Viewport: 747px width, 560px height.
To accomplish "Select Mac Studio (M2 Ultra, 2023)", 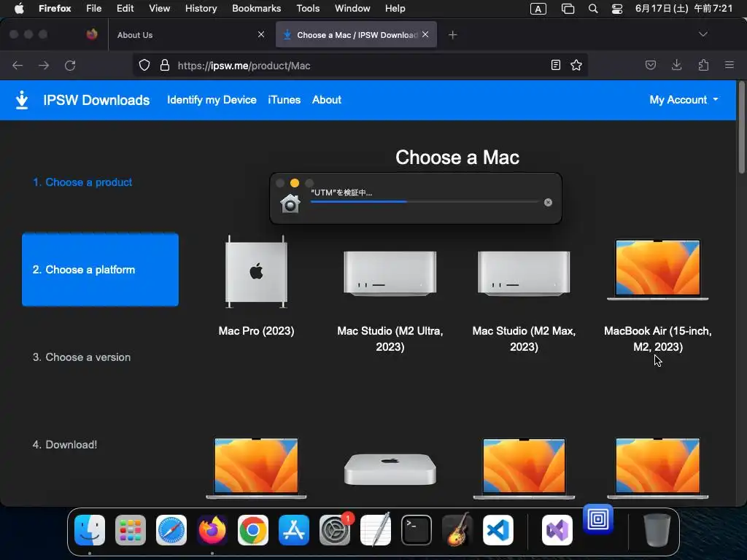I will coord(390,273).
